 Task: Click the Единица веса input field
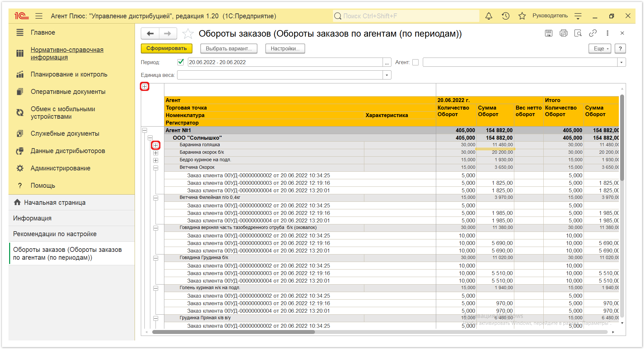(x=280, y=75)
